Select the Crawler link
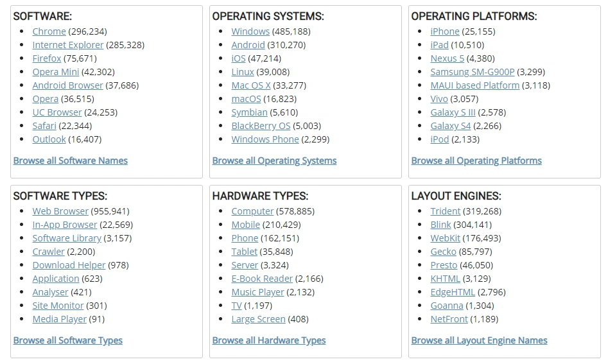 click(48, 252)
